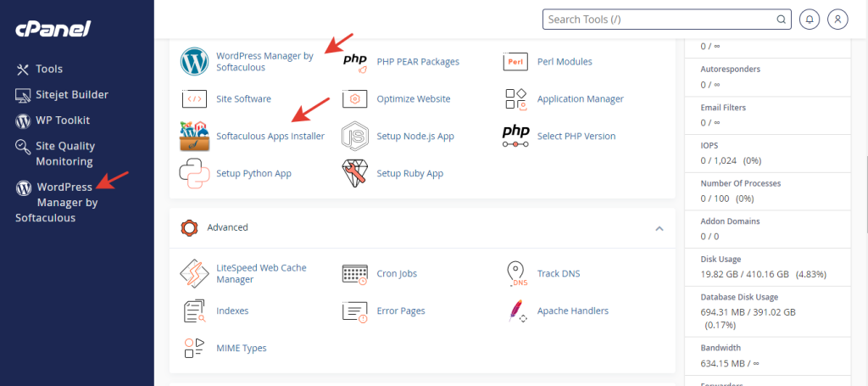868x386 pixels.
Task: Click the Optimize Website gear icon
Action: click(355, 99)
